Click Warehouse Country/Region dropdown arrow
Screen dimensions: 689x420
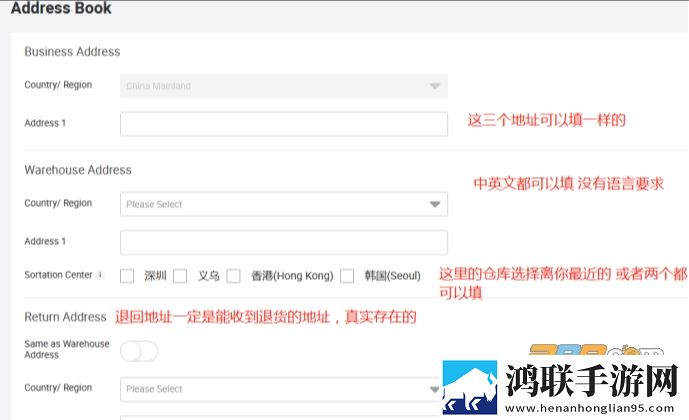pos(435,204)
